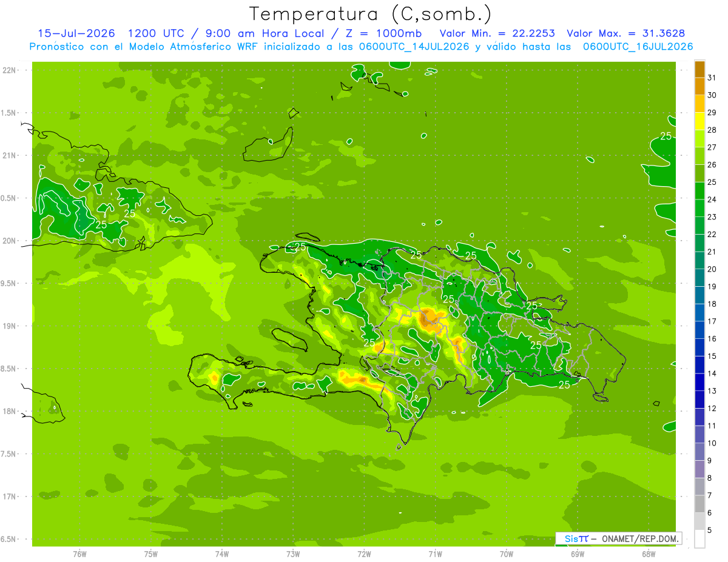Click legend value label 15

(712, 356)
